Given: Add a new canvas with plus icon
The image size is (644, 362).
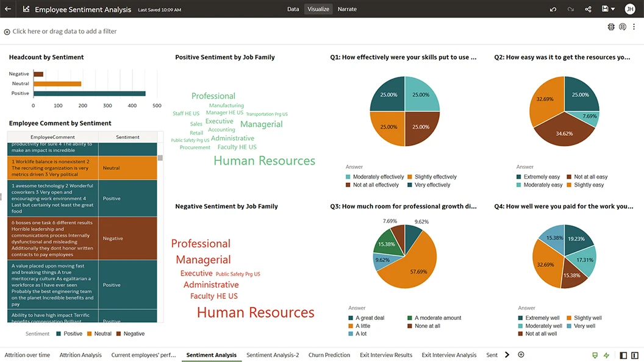Looking at the screenshot, I should [521, 355].
